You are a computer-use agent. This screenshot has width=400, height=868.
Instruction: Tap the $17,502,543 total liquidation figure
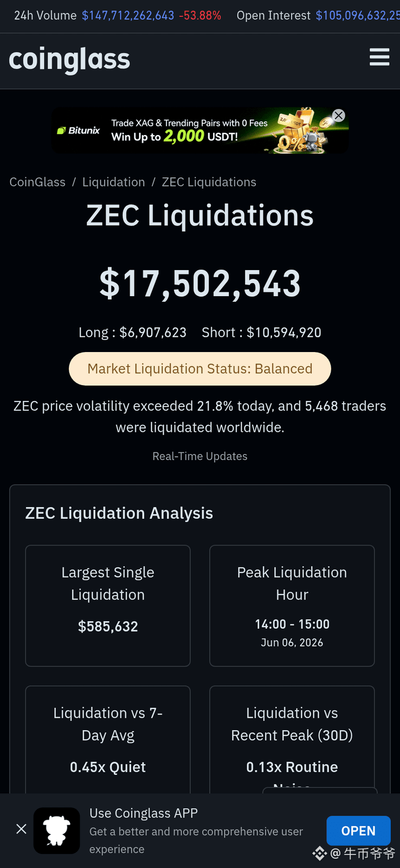(x=200, y=283)
